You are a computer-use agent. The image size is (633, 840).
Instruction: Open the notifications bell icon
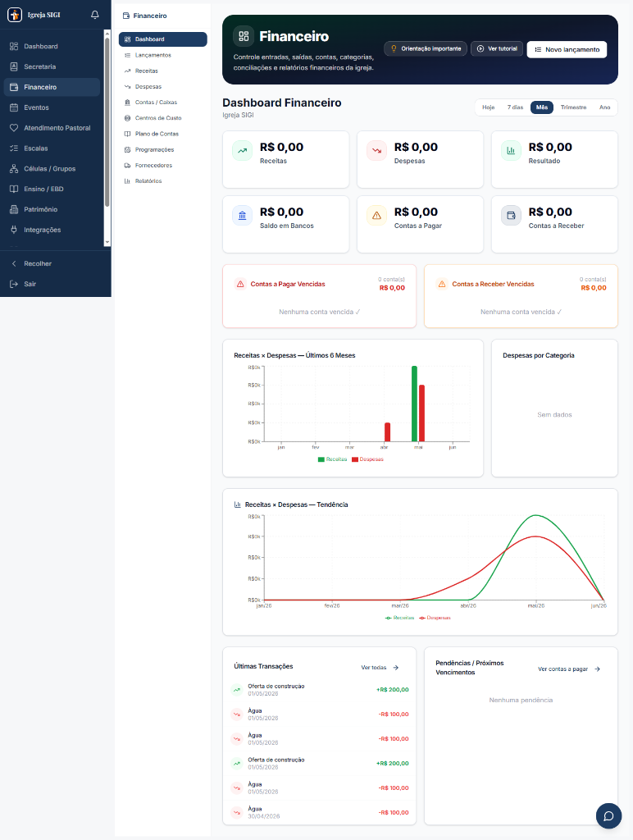coord(95,15)
